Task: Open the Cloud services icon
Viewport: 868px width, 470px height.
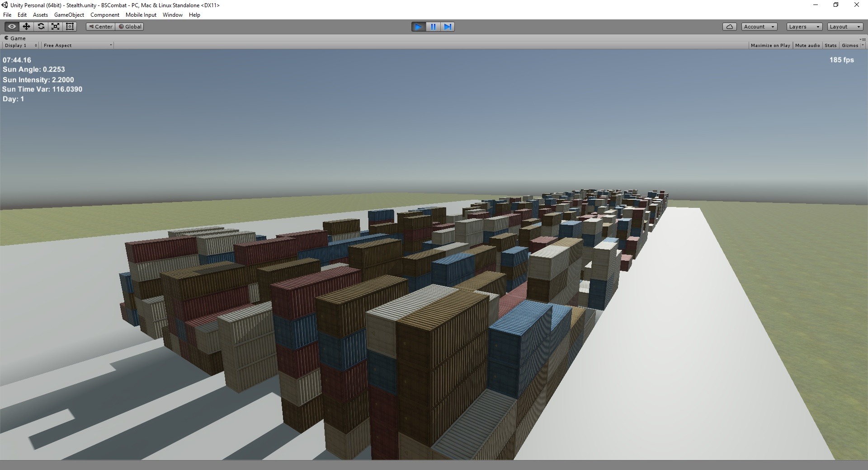Action: [729, 27]
